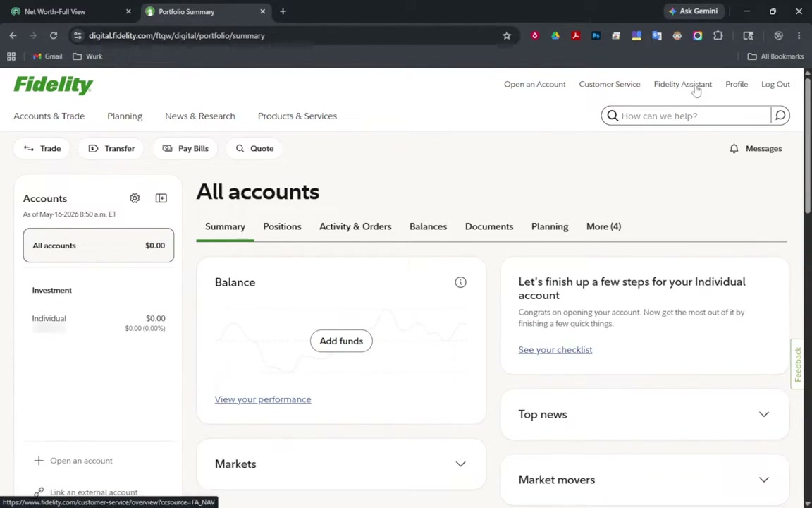This screenshot has height=508, width=812.
Task: Open the Accounts & Trade menu
Action: coord(49,116)
